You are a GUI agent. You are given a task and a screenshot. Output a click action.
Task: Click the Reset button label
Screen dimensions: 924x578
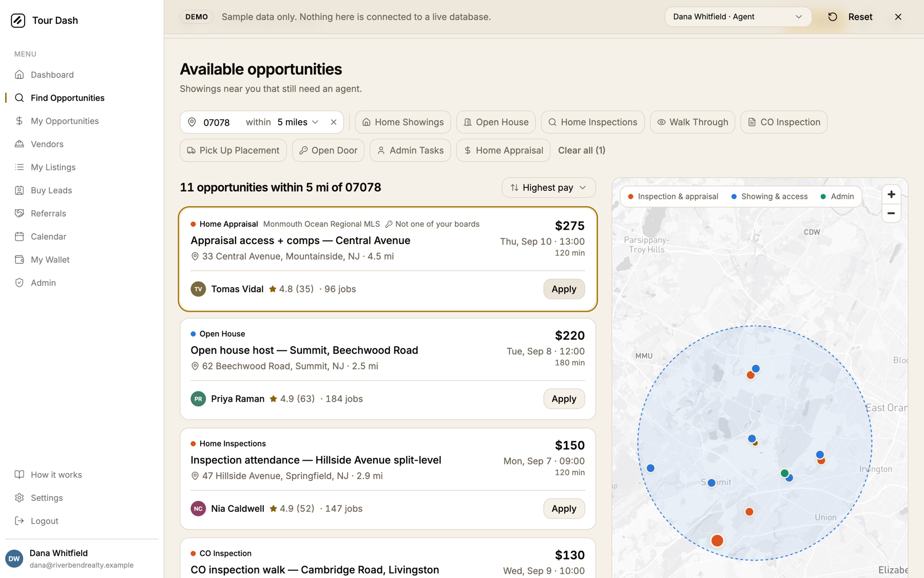(x=860, y=17)
